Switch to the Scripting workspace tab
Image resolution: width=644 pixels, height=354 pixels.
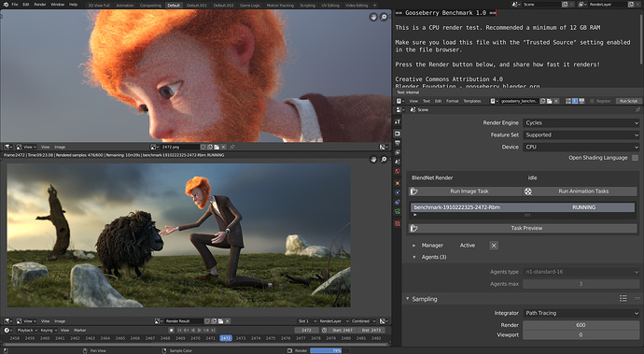coord(308,6)
